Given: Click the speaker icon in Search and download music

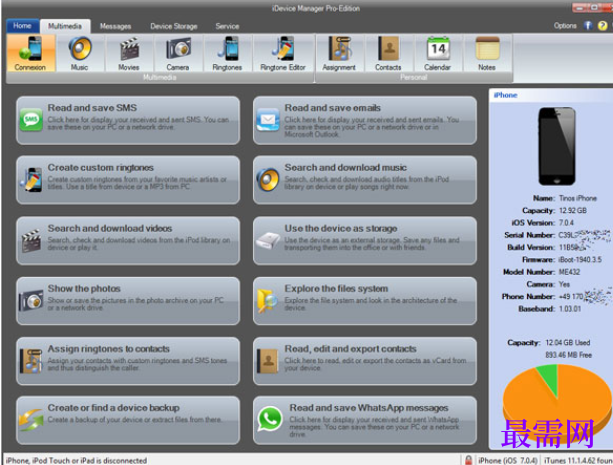Looking at the screenshot, I should pyautogui.click(x=268, y=180).
